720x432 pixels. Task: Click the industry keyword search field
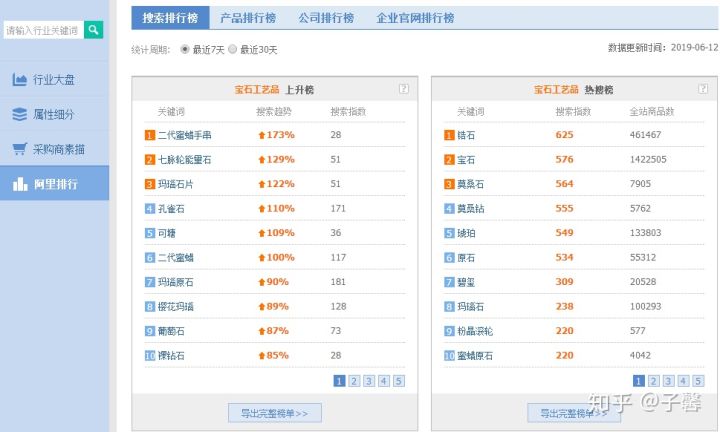point(44,30)
